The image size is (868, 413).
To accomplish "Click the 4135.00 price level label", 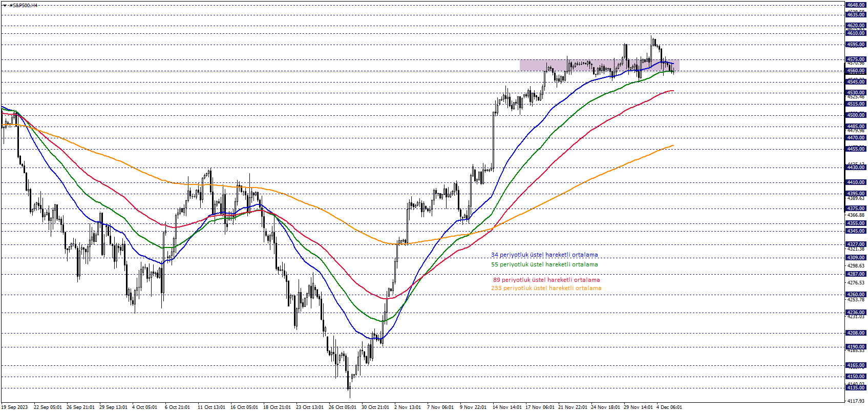I will click(856, 388).
